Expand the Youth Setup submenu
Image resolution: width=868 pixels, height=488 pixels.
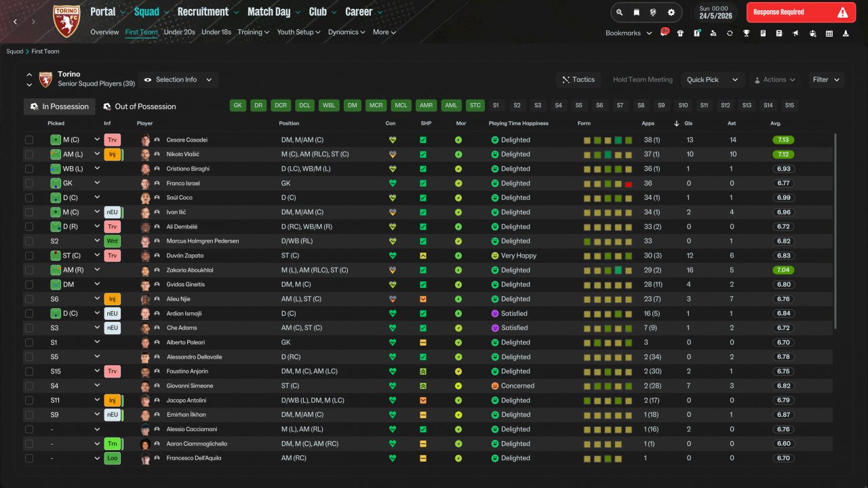299,32
